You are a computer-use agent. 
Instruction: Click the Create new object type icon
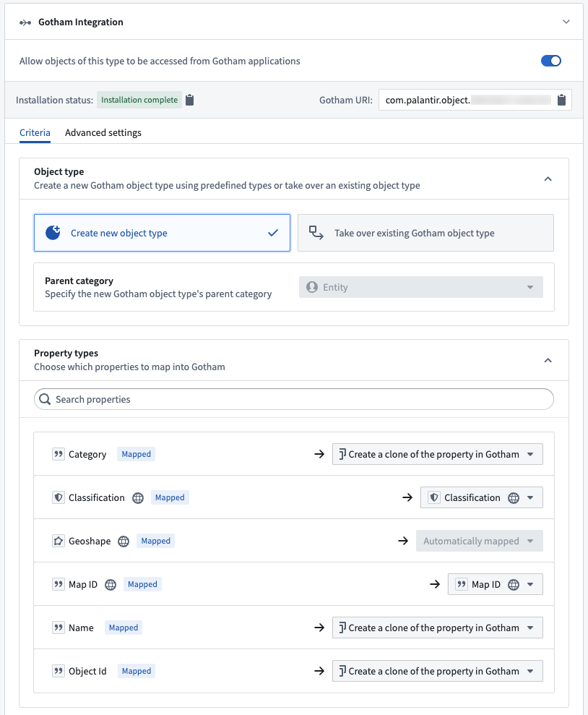coord(53,233)
